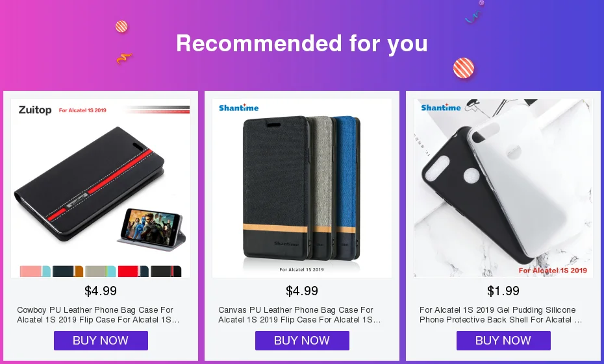Click the Shantime logo on the silicone case image

click(441, 107)
